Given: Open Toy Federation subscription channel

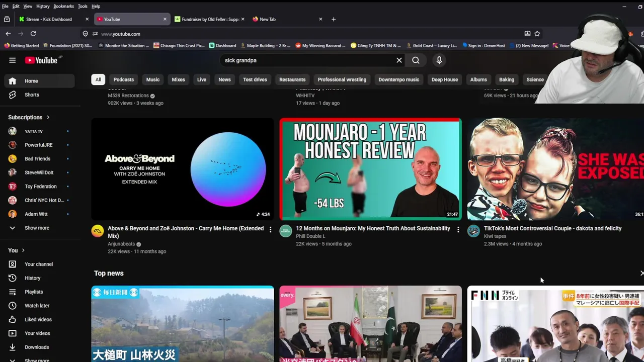Looking at the screenshot, I should [x=39, y=187].
